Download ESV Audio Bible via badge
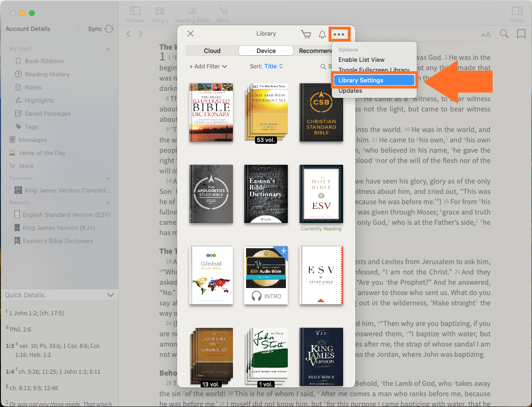This screenshot has height=407, width=532. [x=283, y=251]
